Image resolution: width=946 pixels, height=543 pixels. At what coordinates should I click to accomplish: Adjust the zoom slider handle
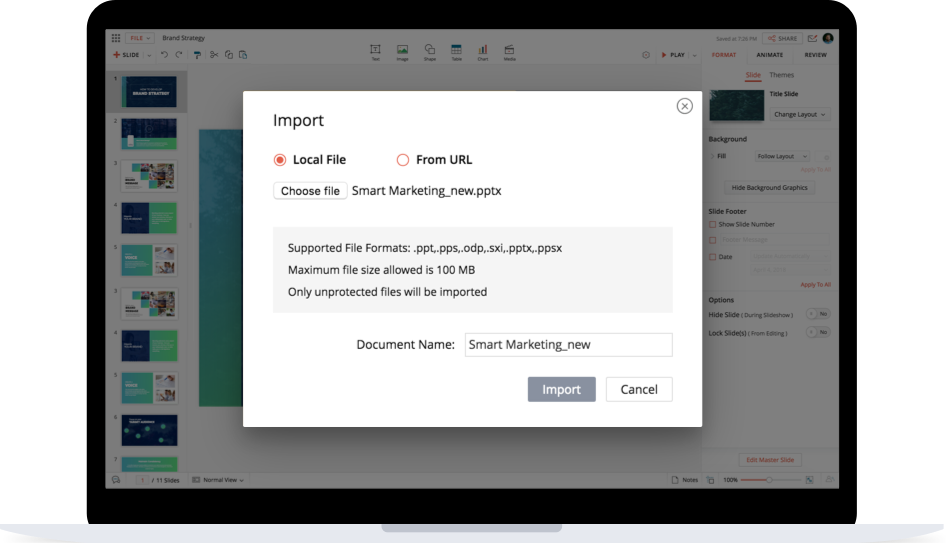click(769, 480)
